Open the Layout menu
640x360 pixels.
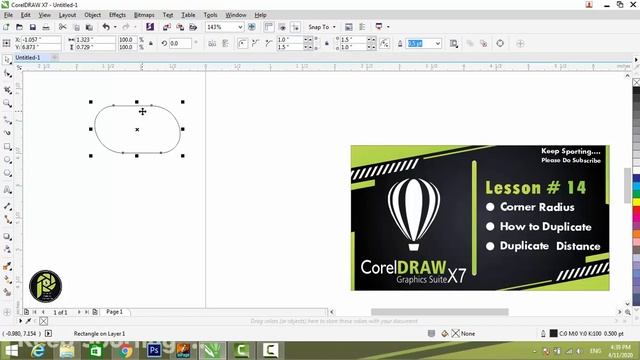(x=67, y=15)
